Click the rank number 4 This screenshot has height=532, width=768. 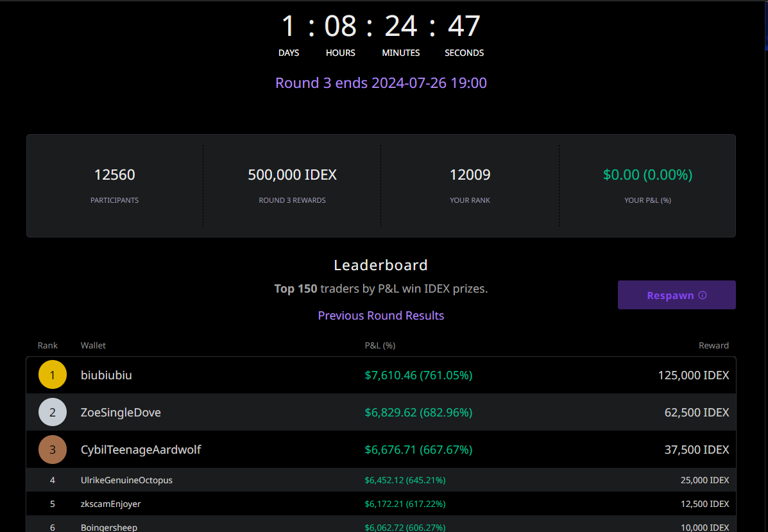[53, 480]
